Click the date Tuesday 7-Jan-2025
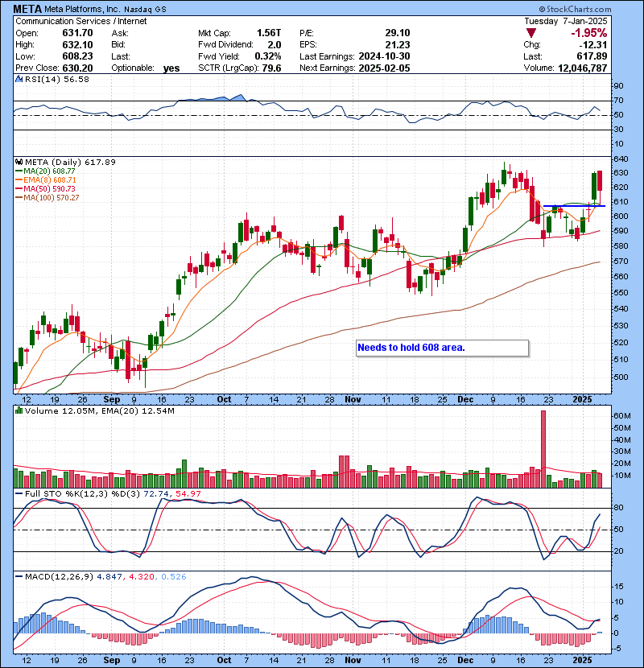 tap(566, 21)
